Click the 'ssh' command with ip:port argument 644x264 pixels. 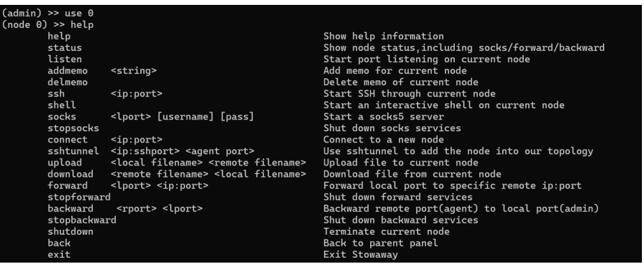tap(105, 94)
